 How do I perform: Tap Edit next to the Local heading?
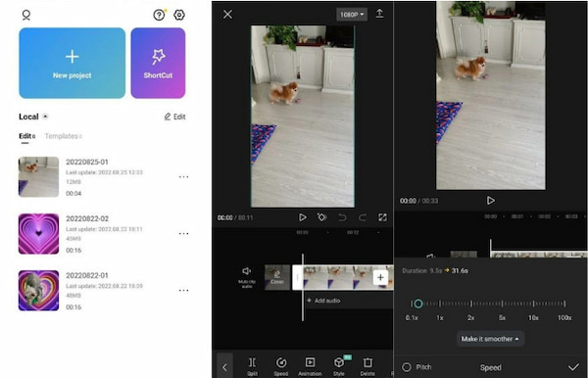(x=175, y=117)
